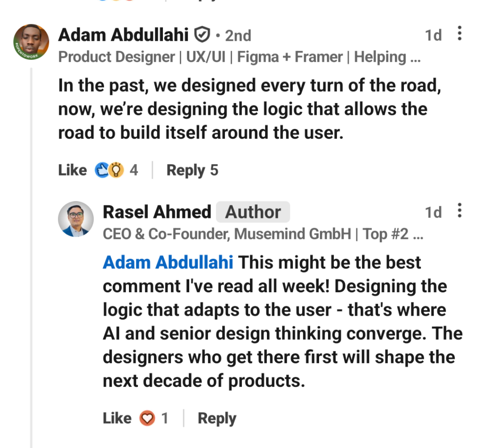View the 4 reactions on Adam's comment
This screenshot has width=482, height=448.
(134, 170)
